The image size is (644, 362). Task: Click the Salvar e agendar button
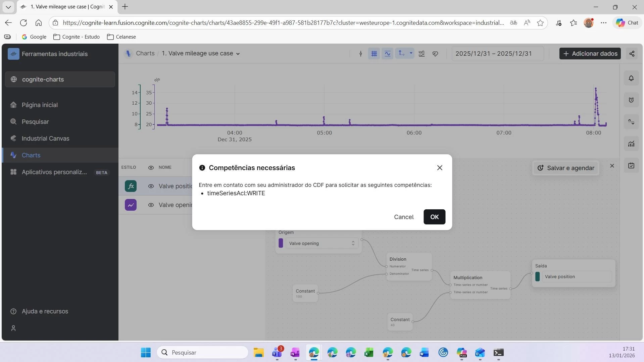(x=566, y=168)
